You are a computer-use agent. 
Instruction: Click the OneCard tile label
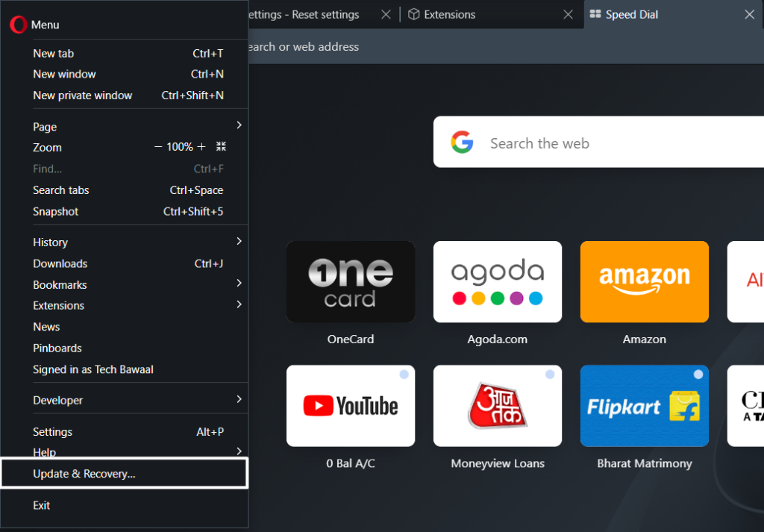351,339
